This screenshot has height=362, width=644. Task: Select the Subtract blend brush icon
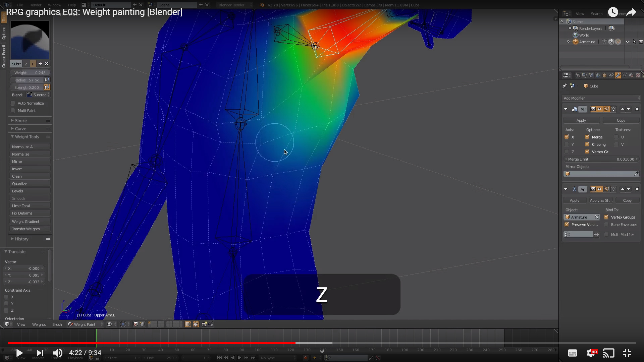click(x=29, y=95)
